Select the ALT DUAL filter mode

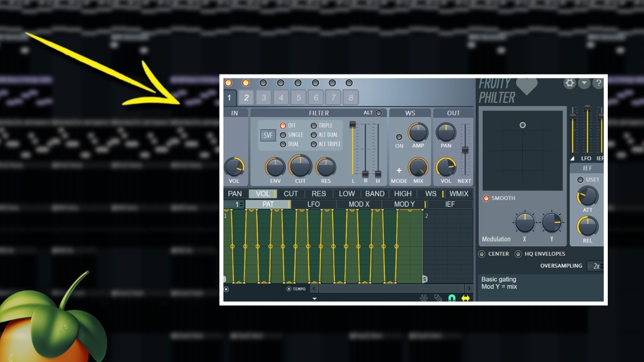coord(313,135)
